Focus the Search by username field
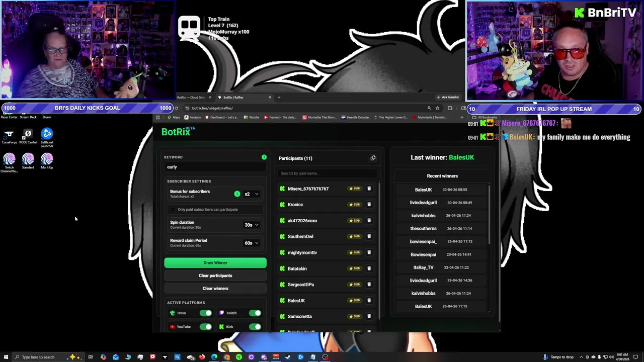This screenshot has width=644, height=362. click(x=327, y=173)
